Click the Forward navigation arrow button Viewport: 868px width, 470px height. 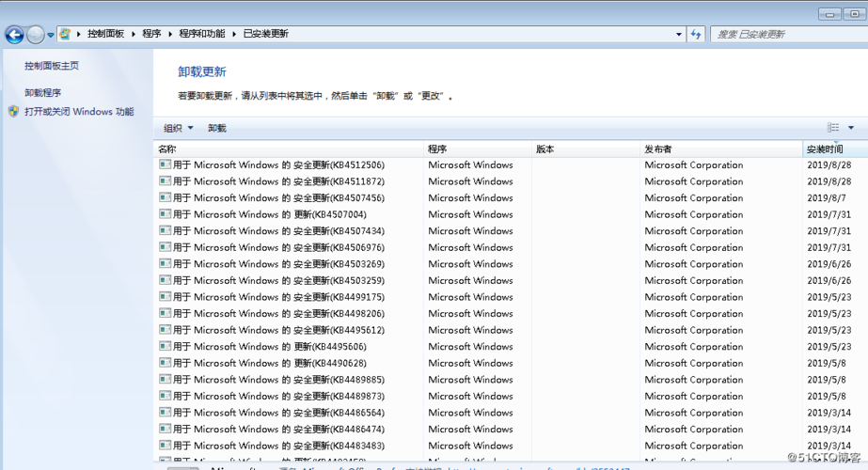pos(36,35)
